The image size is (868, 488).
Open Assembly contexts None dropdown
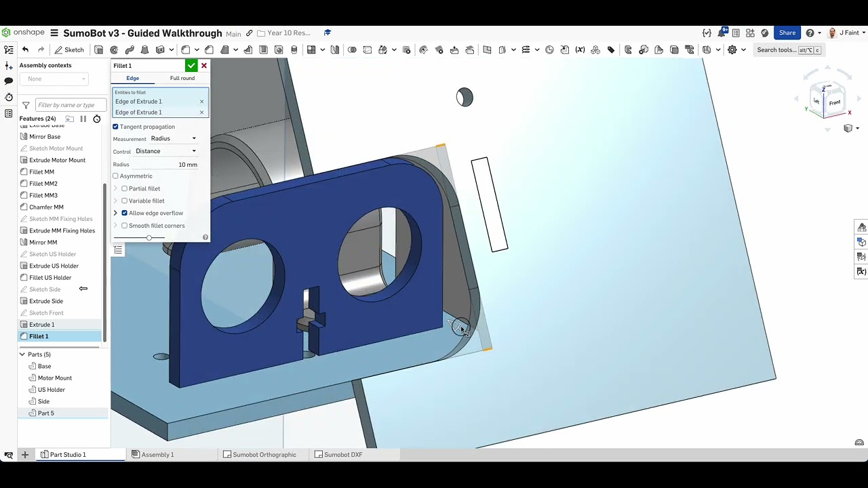click(x=54, y=79)
